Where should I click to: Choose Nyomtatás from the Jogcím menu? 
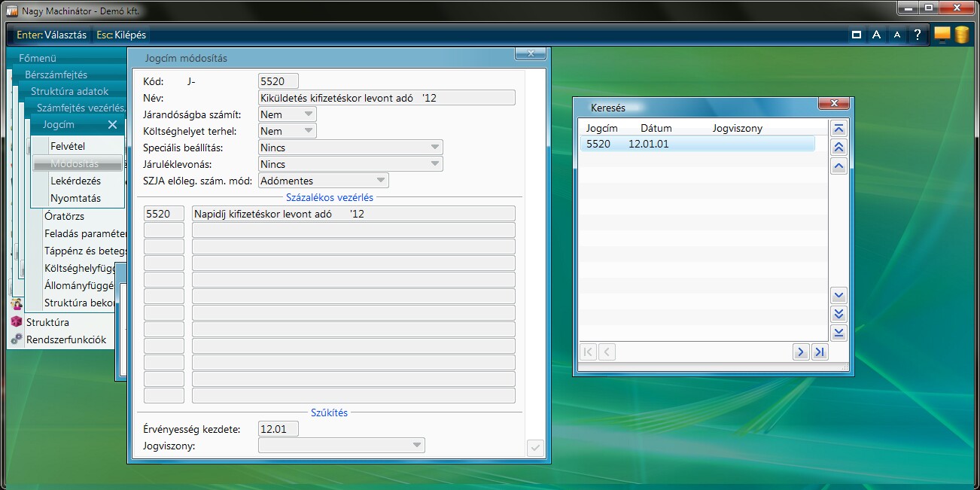coord(75,199)
